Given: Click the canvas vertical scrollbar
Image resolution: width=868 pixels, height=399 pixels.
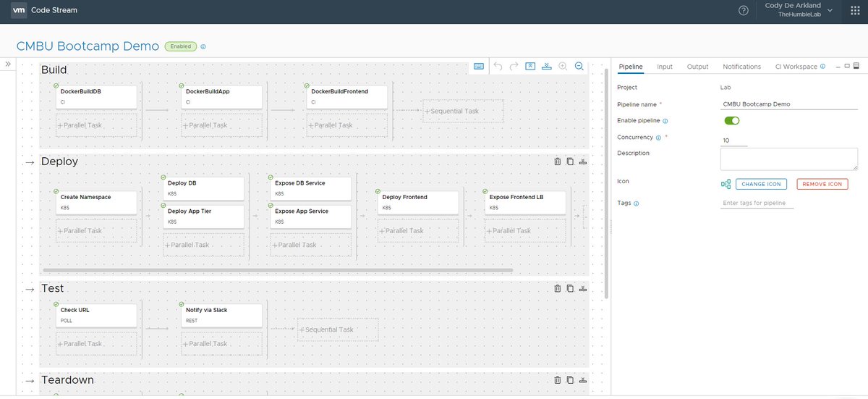Looking at the screenshot, I should (606, 182).
